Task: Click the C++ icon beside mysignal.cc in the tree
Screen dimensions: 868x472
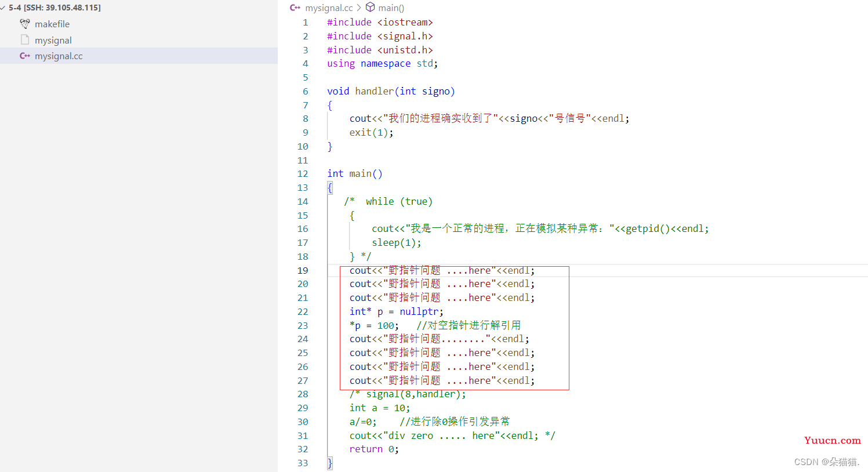Action: (x=25, y=56)
